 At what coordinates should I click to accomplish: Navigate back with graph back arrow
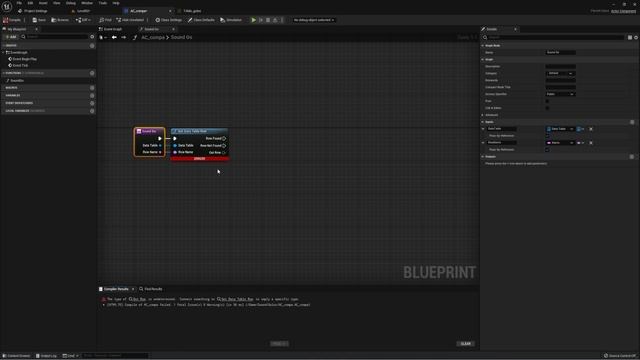114,37
